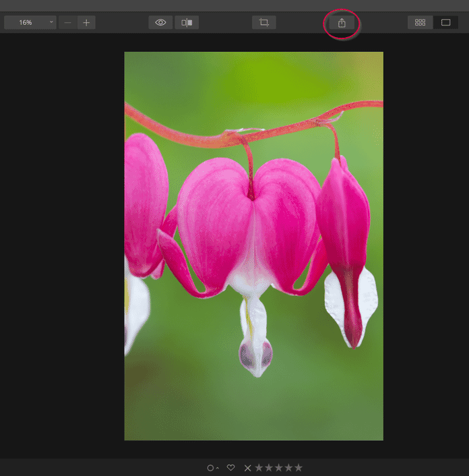Mark photo as favorite with heart
This screenshot has width=469, height=476.
pyautogui.click(x=231, y=467)
